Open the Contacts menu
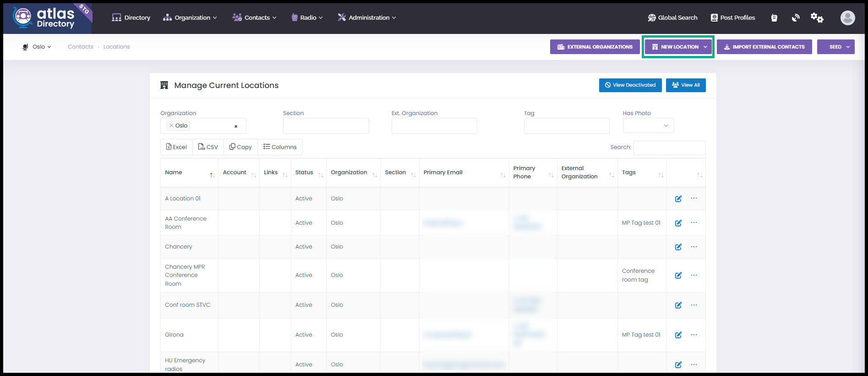Screen dimensions: 868x376 point(254,17)
